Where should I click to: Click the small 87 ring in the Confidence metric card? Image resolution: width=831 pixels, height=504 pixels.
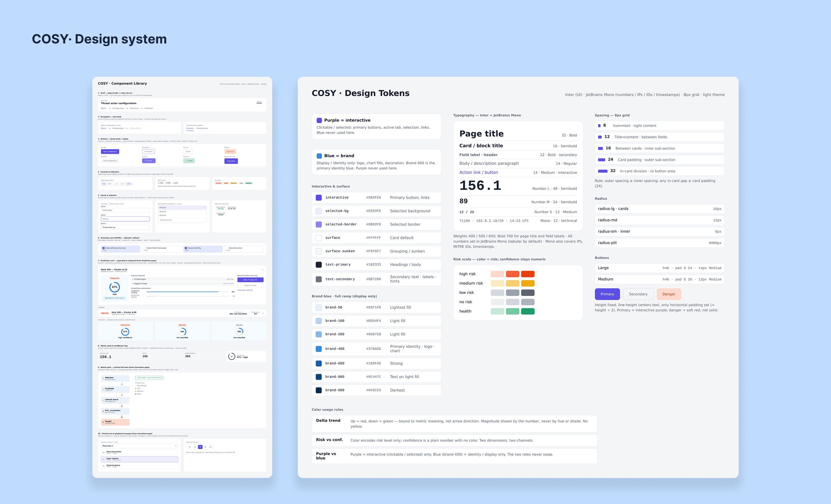click(232, 356)
